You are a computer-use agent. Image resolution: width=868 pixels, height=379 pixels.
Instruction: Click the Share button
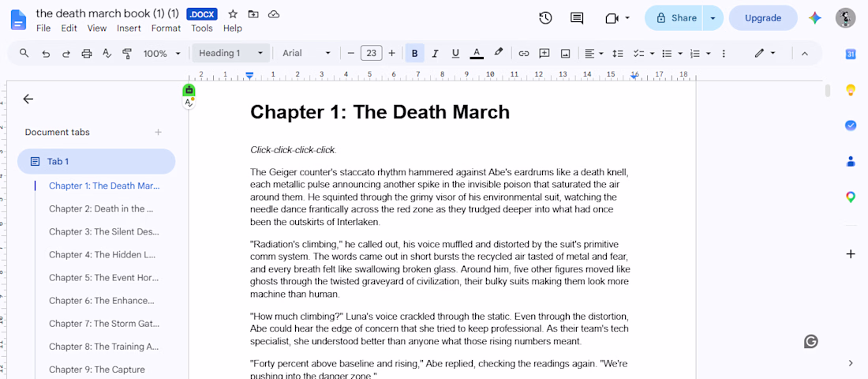(674, 18)
